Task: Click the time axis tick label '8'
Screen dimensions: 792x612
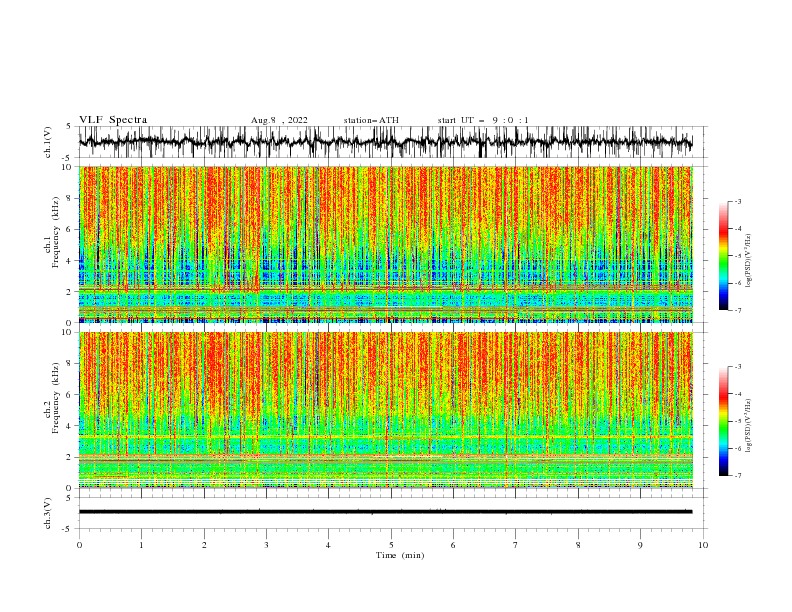Action: (x=578, y=545)
